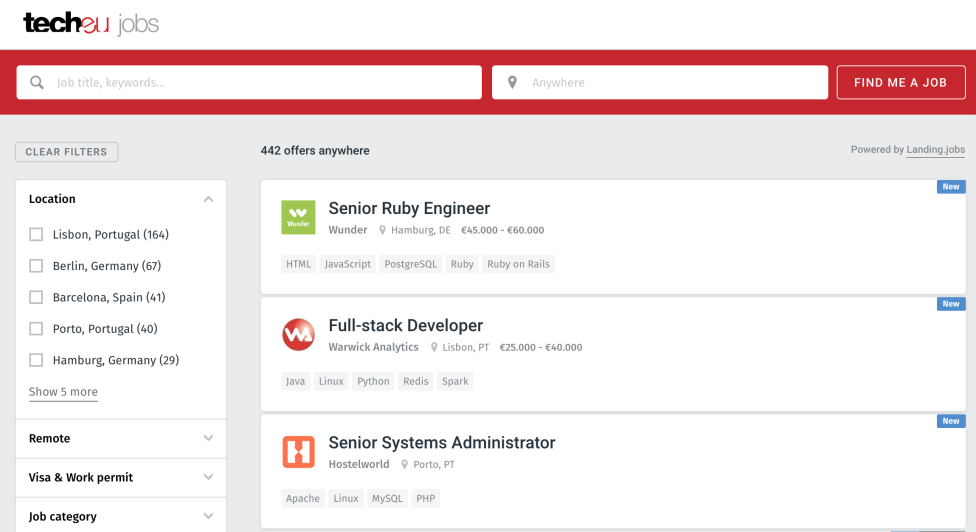Click the search magnifier icon
The width and height of the screenshot is (976, 532).
37,82
